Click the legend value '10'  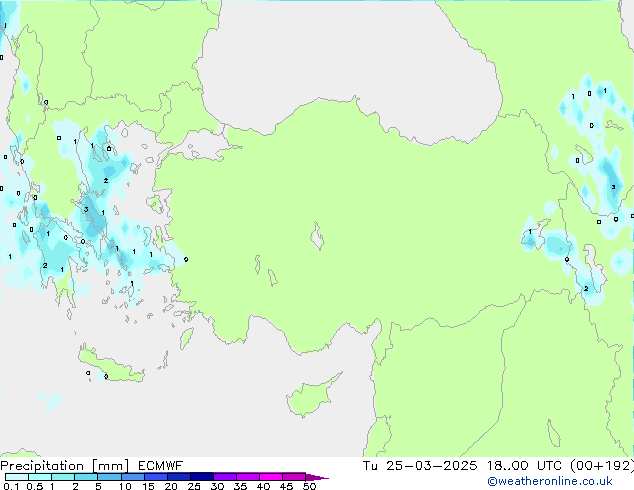point(125,486)
